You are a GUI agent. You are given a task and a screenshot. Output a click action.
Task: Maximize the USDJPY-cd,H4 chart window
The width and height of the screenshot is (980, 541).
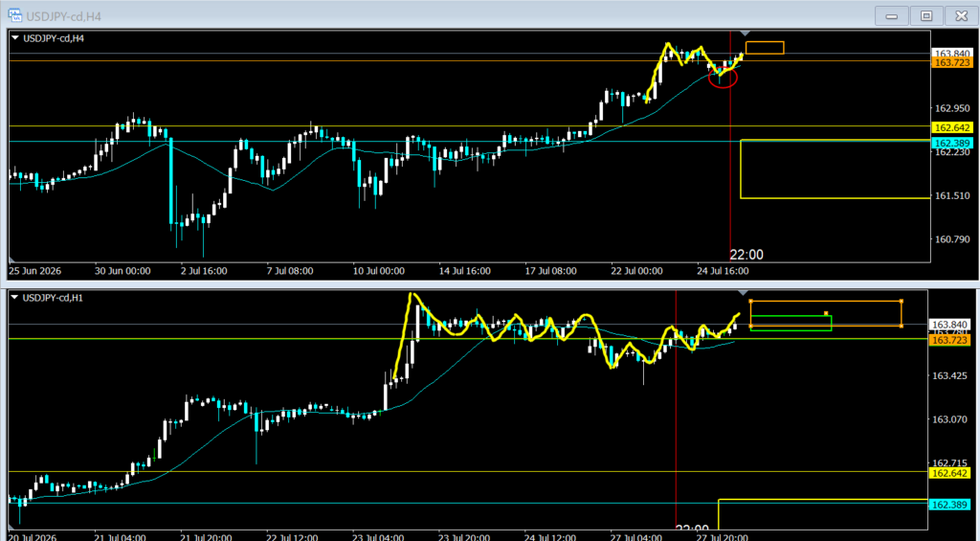coord(926,15)
